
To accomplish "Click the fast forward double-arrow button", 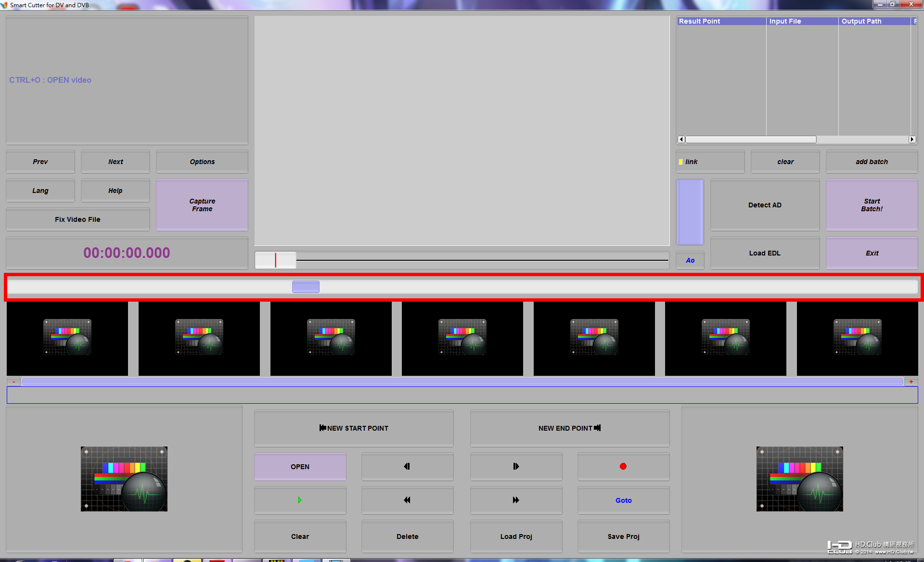I will (516, 500).
